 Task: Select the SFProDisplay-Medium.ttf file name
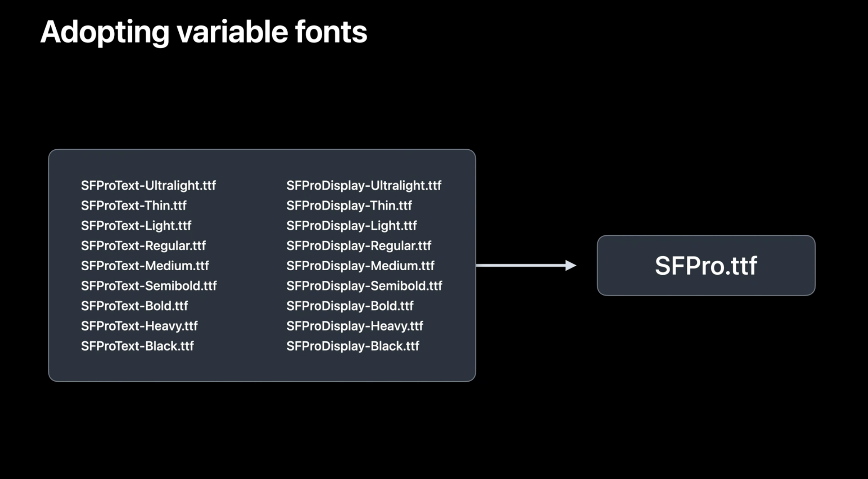click(x=360, y=266)
